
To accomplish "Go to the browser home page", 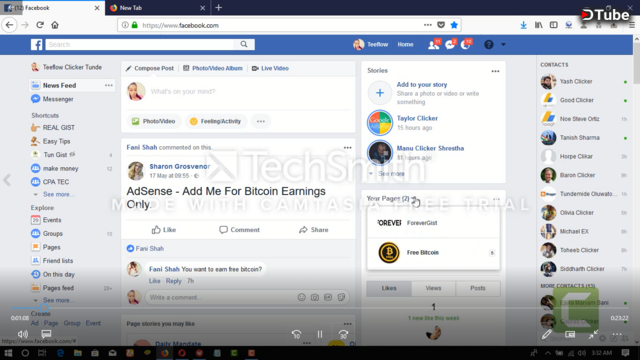I will click(x=55, y=25).
